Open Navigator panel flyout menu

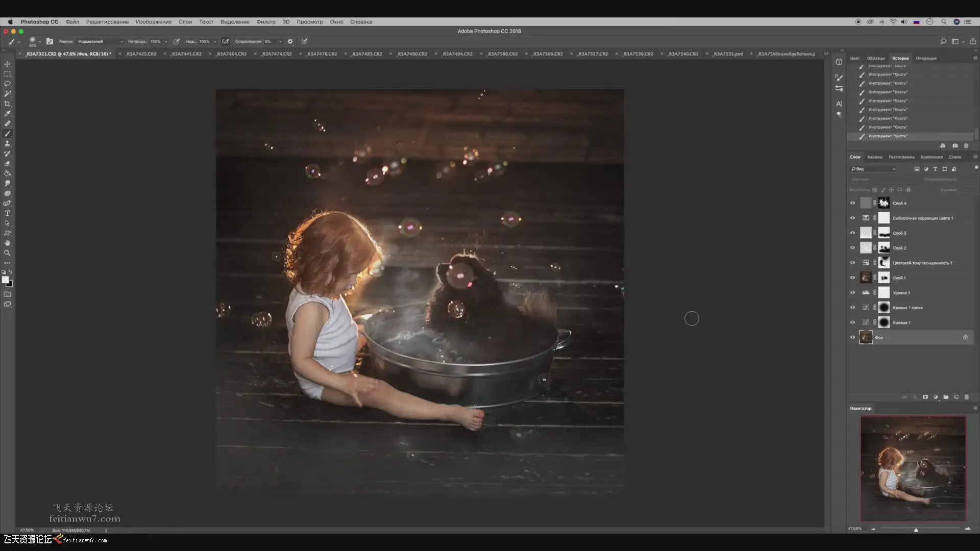[x=975, y=408]
